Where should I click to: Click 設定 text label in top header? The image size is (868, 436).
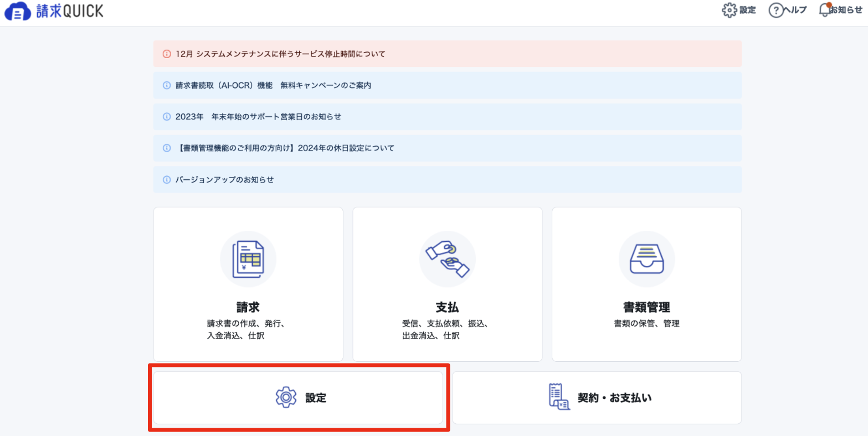click(748, 10)
